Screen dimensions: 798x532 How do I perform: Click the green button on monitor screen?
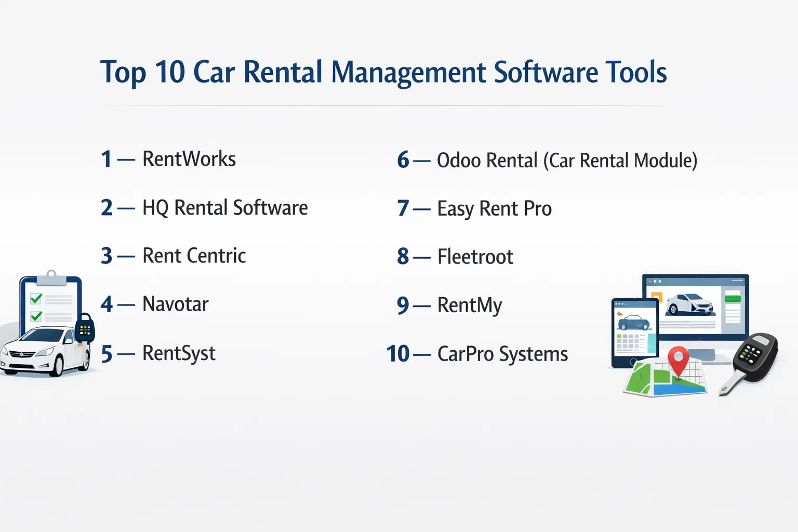733,298
